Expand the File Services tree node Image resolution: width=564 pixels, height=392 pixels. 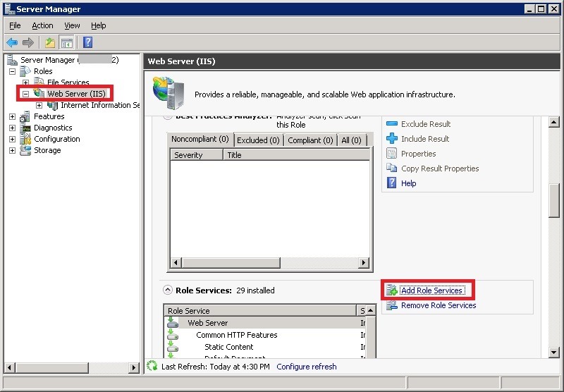tap(25, 82)
